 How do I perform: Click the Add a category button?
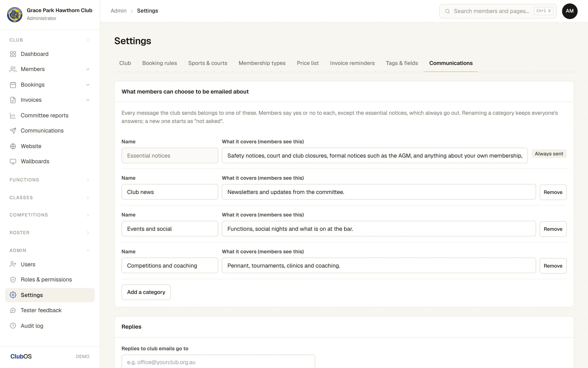[x=146, y=292]
